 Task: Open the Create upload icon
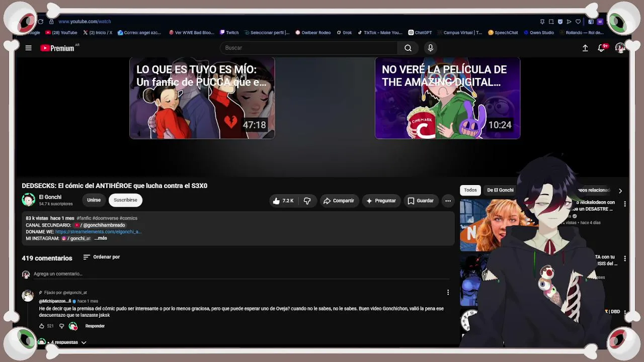point(585,48)
